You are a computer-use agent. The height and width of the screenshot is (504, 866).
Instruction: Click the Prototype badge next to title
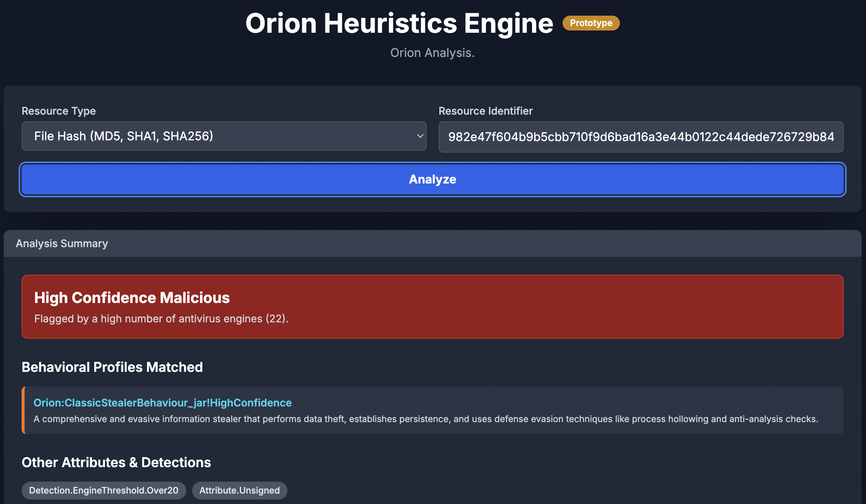pyautogui.click(x=591, y=23)
